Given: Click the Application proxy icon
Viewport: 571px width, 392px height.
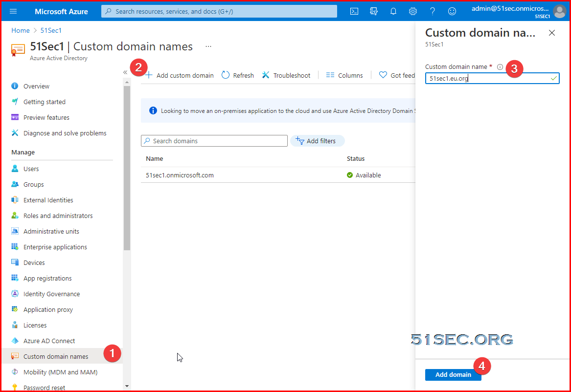Looking at the screenshot, I should (15, 309).
